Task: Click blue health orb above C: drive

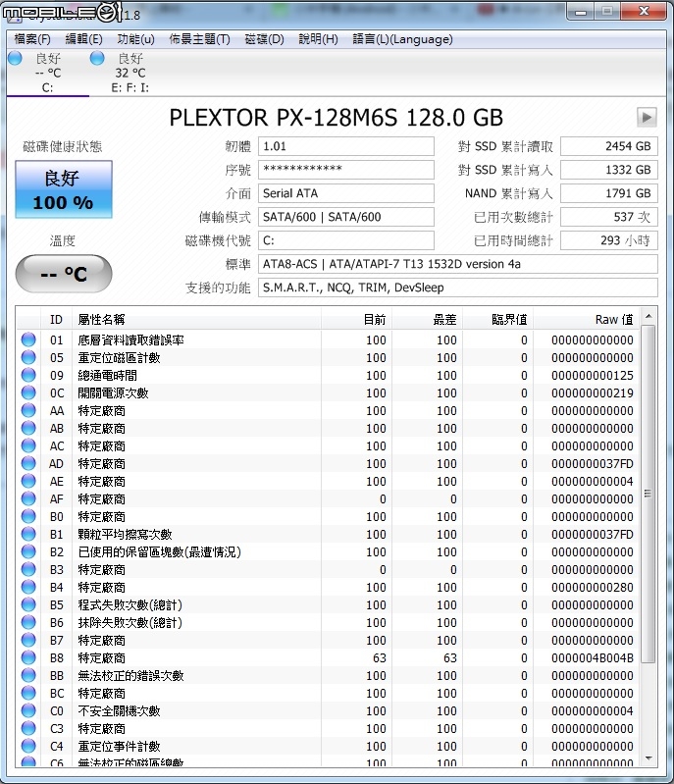Action: coord(15,58)
